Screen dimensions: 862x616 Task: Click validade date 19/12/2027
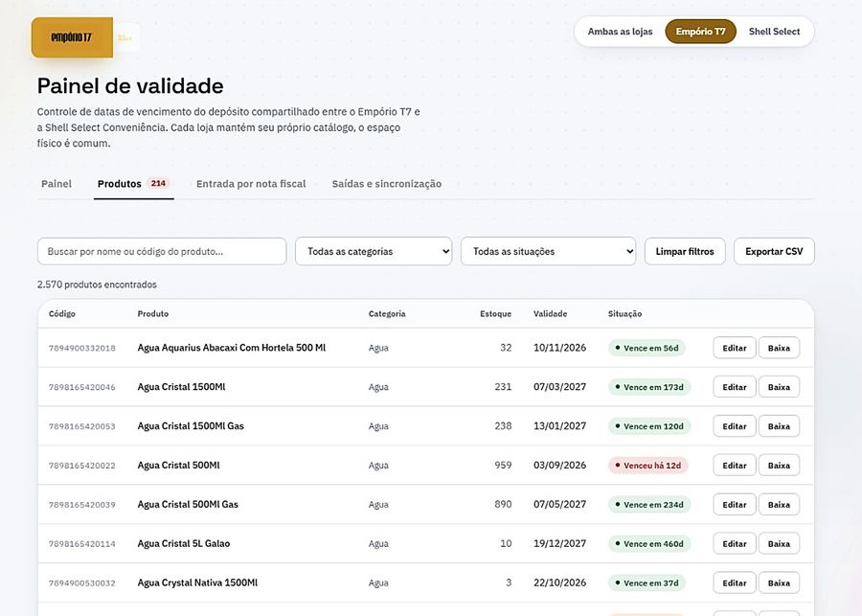pyautogui.click(x=559, y=543)
